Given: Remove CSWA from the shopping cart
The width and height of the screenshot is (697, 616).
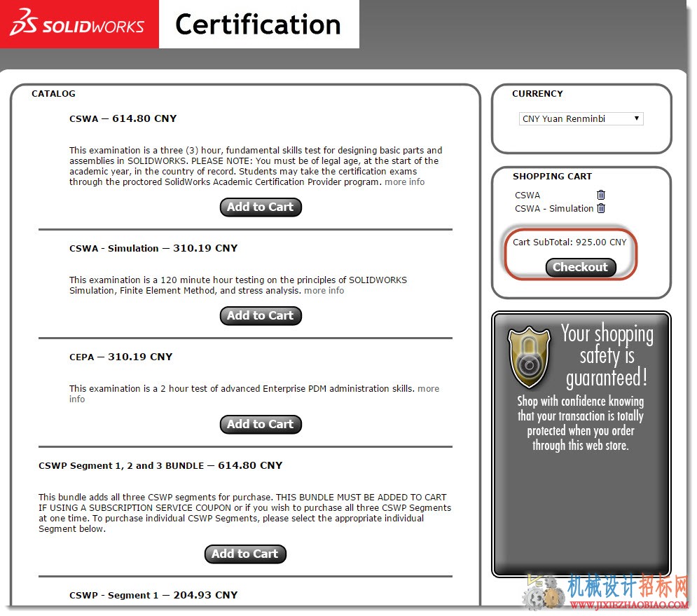Looking at the screenshot, I should click(x=601, y=195).
